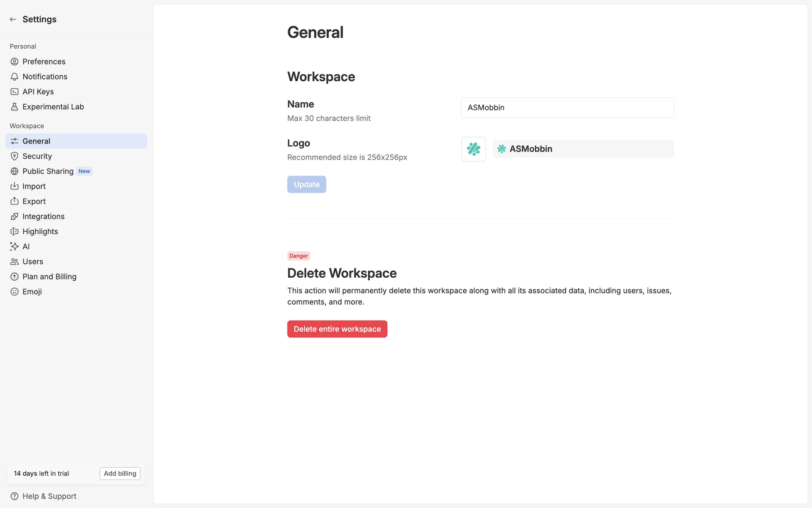Open Public Sharing settings
The height and width of the screenshot is (508, 812).
coord(48,171)
